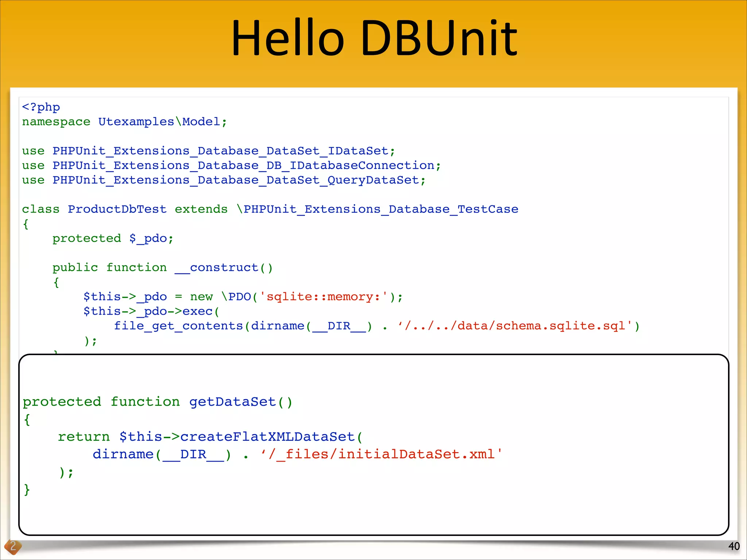Click the 'protected function getDataSet()' line
This screenshot has height=560, width=747.
[x=158, y=402]
